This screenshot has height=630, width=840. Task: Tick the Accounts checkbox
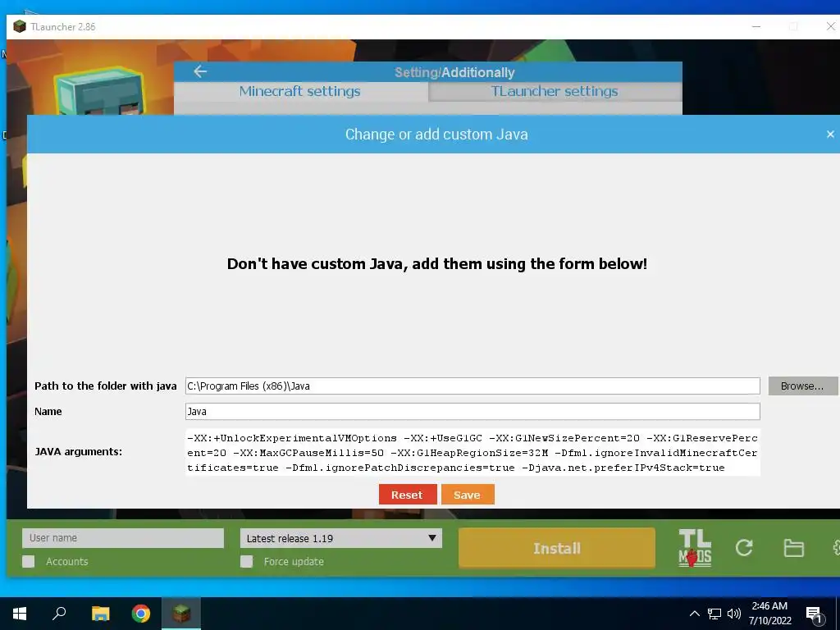click(x=29, y=561)
